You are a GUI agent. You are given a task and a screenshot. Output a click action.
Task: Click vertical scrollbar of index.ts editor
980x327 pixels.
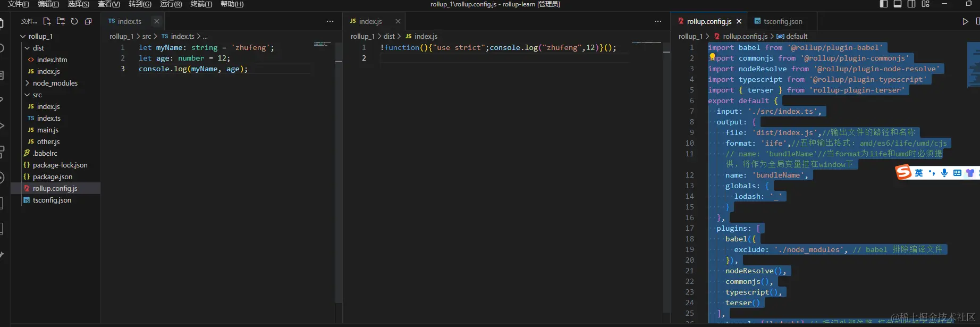[x=339, y=173]
